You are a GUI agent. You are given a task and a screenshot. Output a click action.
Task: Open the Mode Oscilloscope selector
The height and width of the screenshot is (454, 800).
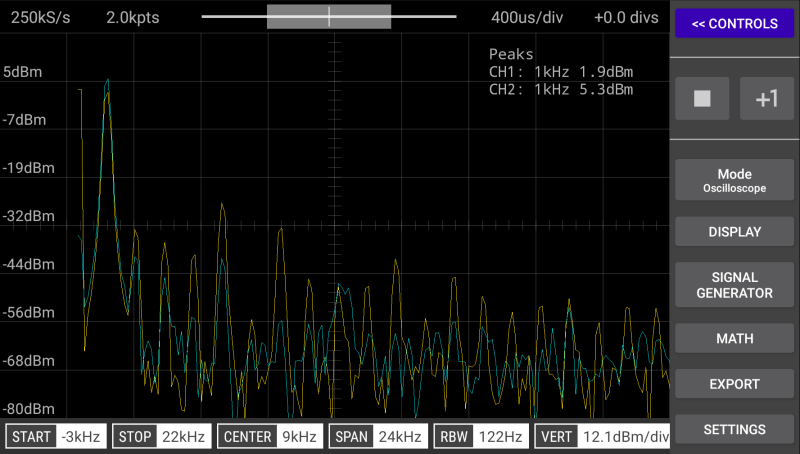coord(734,180)
